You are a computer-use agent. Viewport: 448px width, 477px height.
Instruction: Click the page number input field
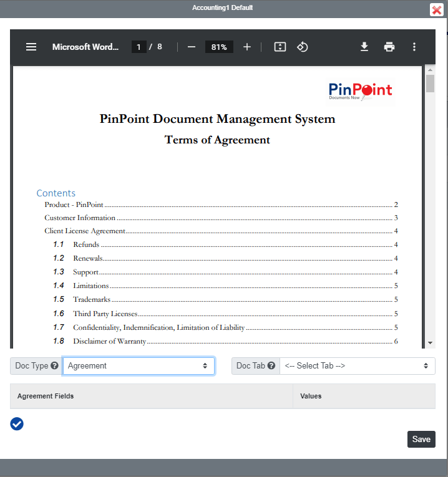coord(139,47)
